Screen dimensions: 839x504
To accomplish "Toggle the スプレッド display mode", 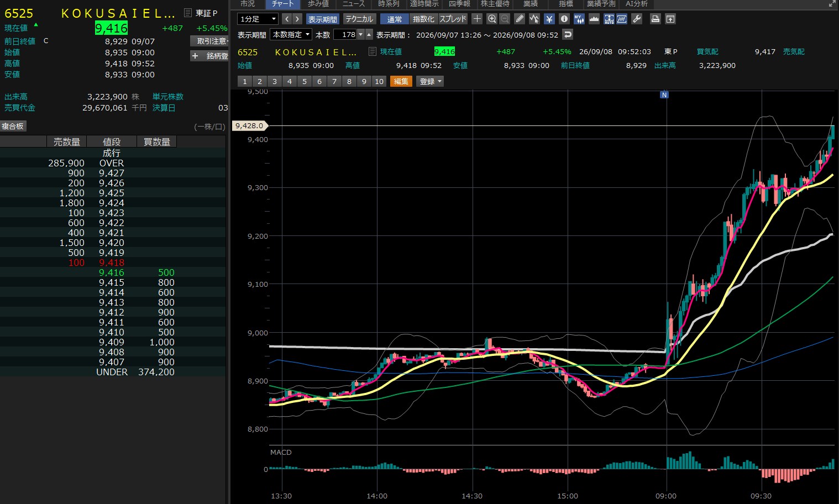I will [453, 19].
